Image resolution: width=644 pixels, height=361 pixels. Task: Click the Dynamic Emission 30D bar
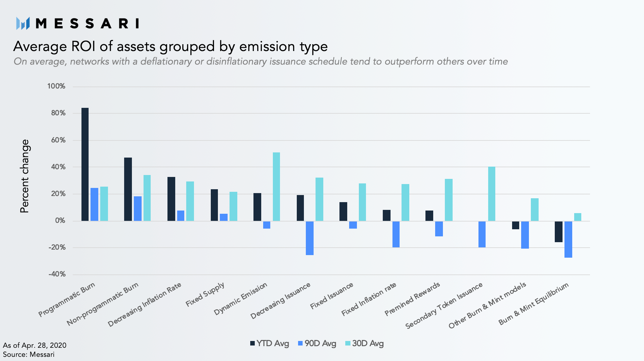coord(276,187)
